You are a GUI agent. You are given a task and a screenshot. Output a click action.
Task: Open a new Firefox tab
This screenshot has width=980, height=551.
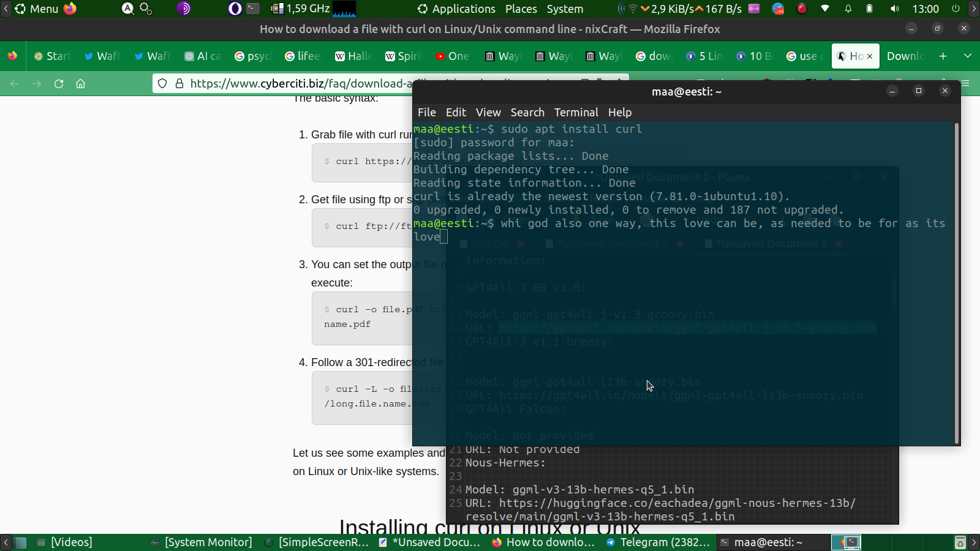pyautogui.click(x=943, y=56)
